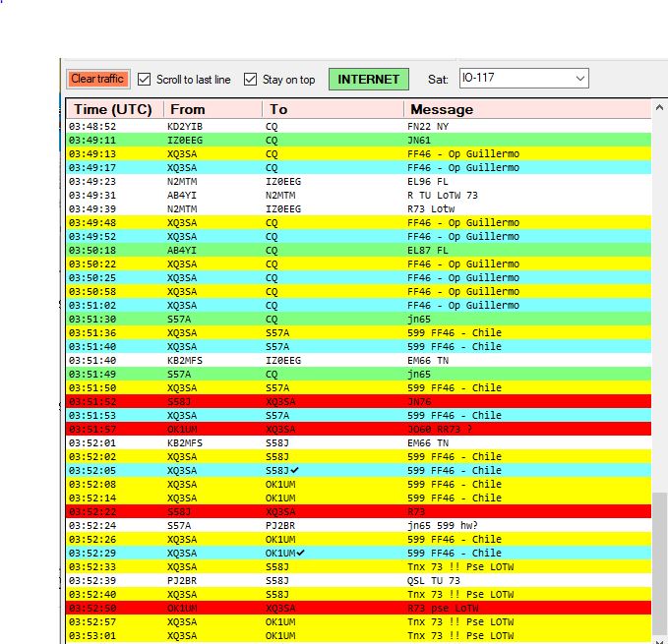Click the JN76 message in red row
Screen dimensions: 668x644
[419, 401]
